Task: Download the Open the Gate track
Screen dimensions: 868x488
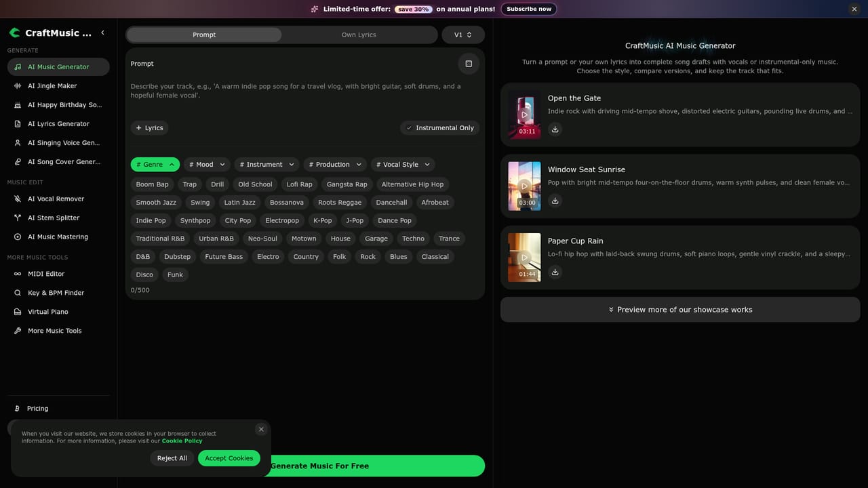Action: pos(555,129)
